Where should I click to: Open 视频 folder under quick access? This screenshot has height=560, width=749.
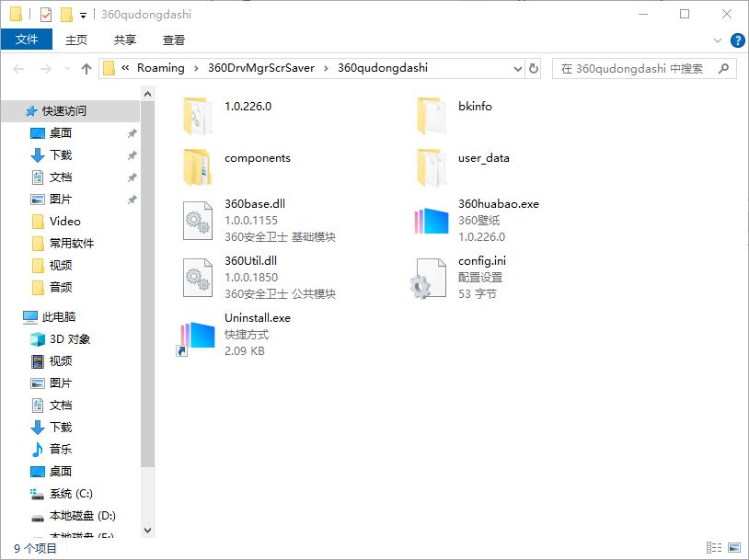(x=52, y=265)
